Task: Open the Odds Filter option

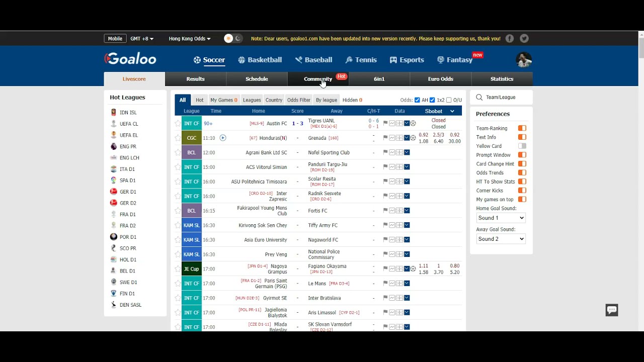Action: (299, 100)
